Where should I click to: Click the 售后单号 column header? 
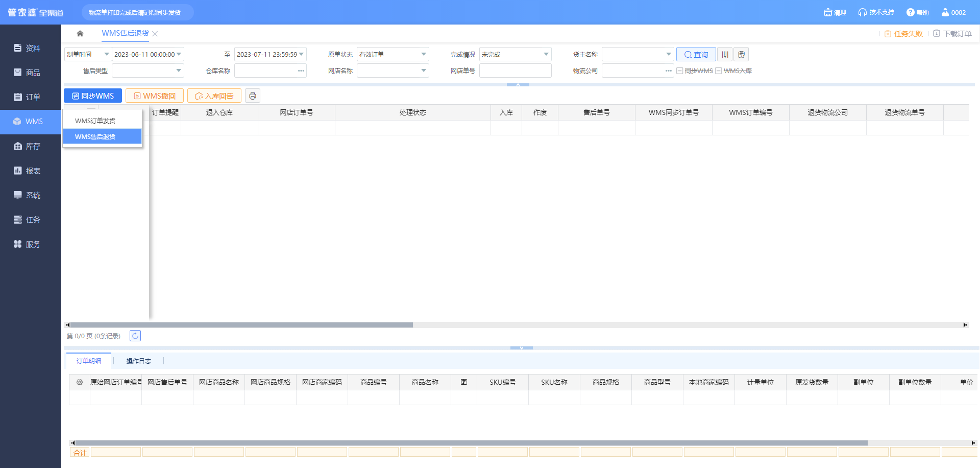(597, 112)
